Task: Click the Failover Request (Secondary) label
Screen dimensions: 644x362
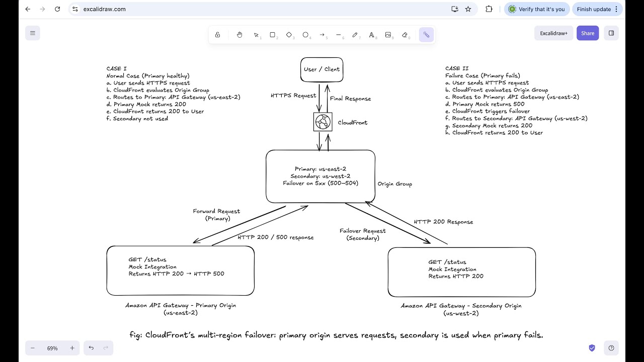Action: [x=363, y=234]
